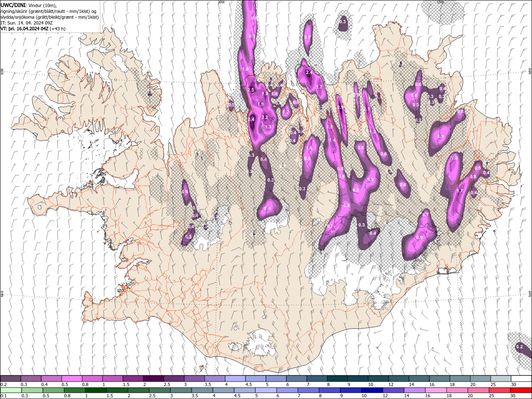The image size is (532, 399).
Task: Pick the 6–7 swatch on the rain scale
Action: tap(287, 390)
